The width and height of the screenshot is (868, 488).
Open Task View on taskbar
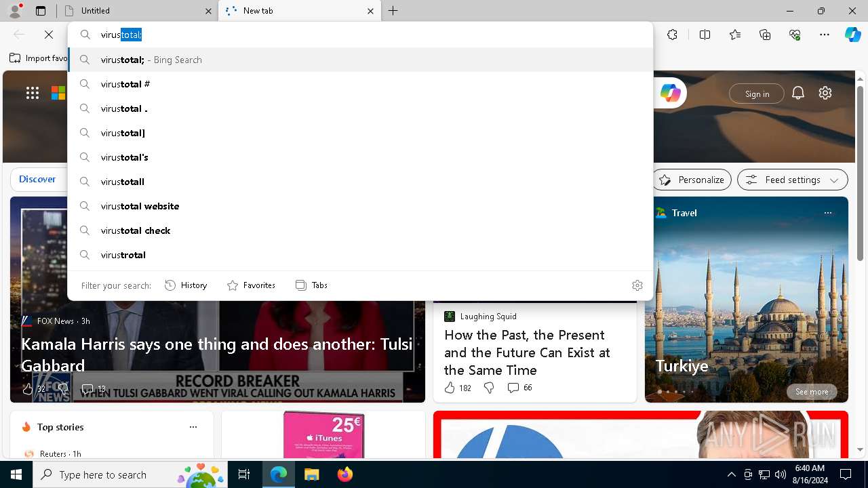click(x=244, y=474)
